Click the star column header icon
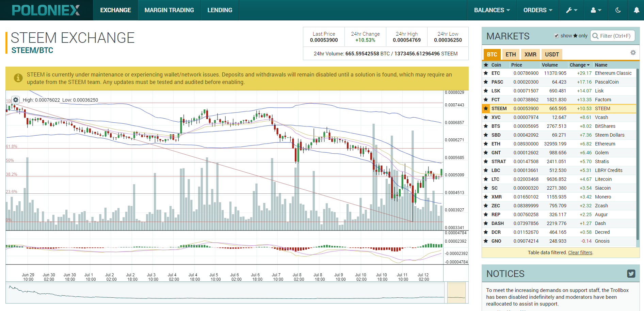The width and height of the screenshot is (644, 311). (486, 65)
